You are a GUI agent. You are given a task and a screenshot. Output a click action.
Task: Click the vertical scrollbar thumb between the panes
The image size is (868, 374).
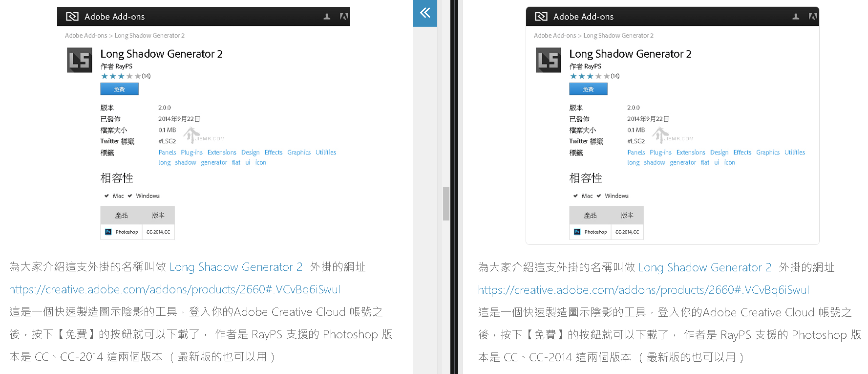click(x=446, y=204)
